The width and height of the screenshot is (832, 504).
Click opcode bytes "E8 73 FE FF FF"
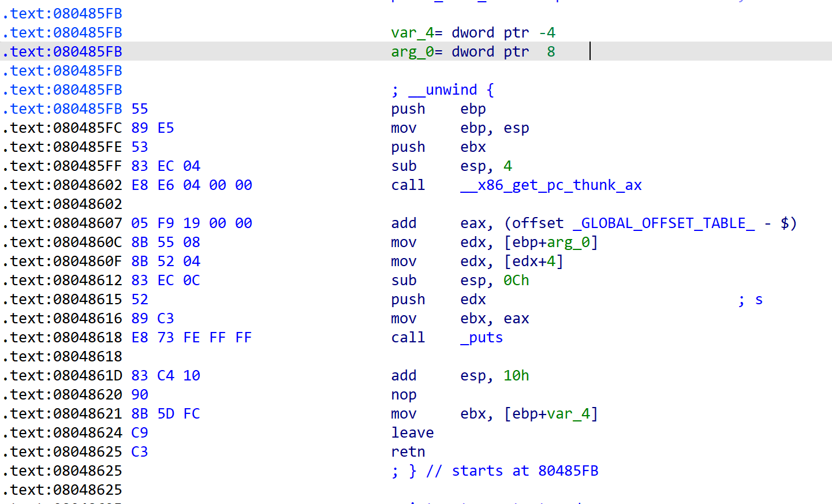point(192,337)
